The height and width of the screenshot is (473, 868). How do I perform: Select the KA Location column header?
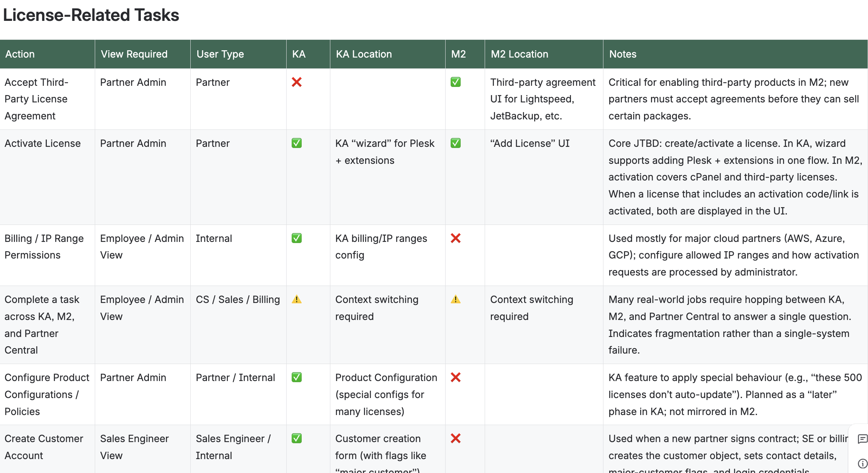(364, 54)
